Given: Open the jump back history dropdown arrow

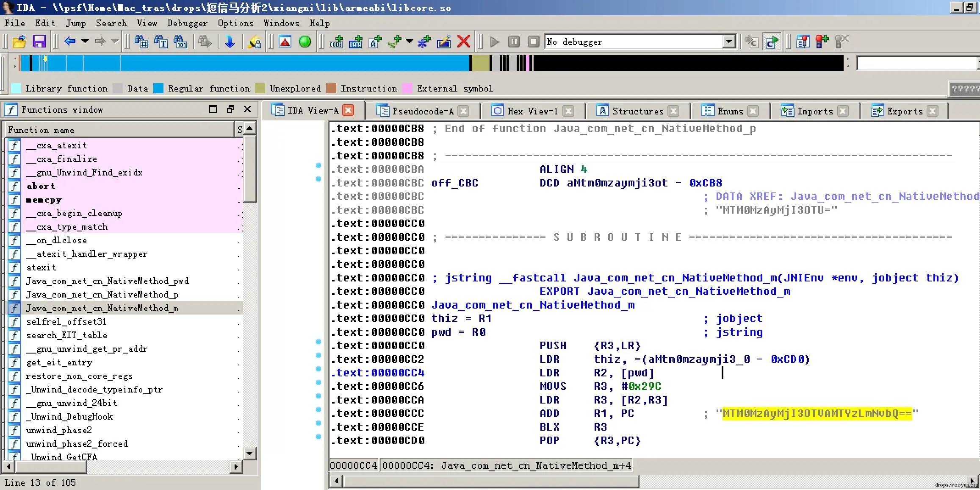Looking at the screenshot, I should point(85,42).
